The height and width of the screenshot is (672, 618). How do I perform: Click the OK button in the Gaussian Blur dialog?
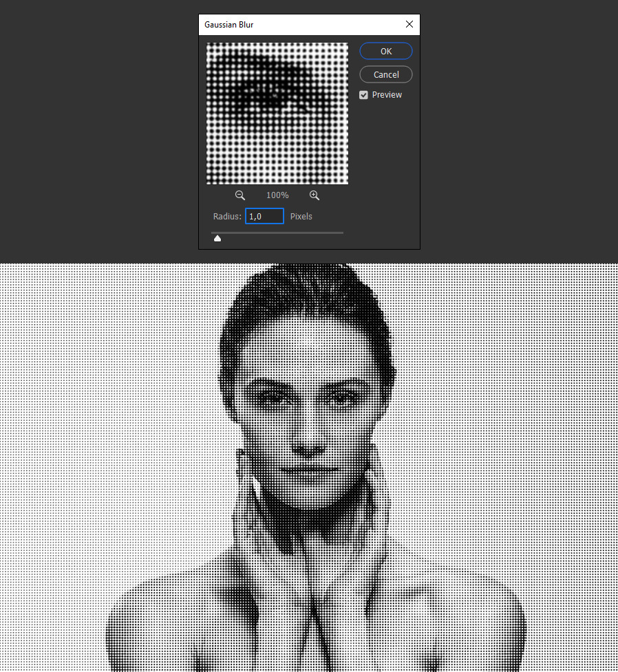coord(386,51)
